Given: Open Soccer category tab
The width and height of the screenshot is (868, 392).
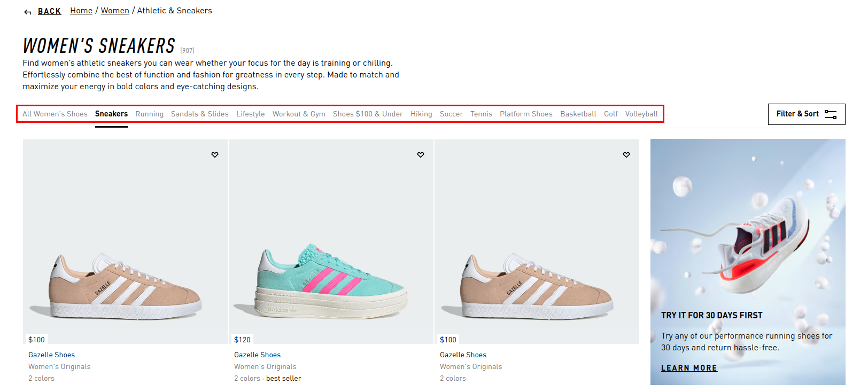Looking at the screenshot, I should pos(451,114).
